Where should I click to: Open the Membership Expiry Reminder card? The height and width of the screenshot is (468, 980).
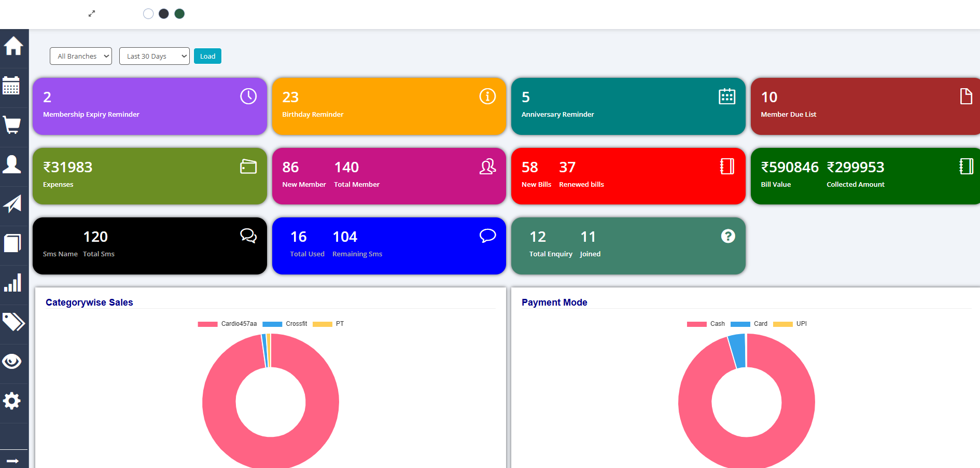[149, 106]
